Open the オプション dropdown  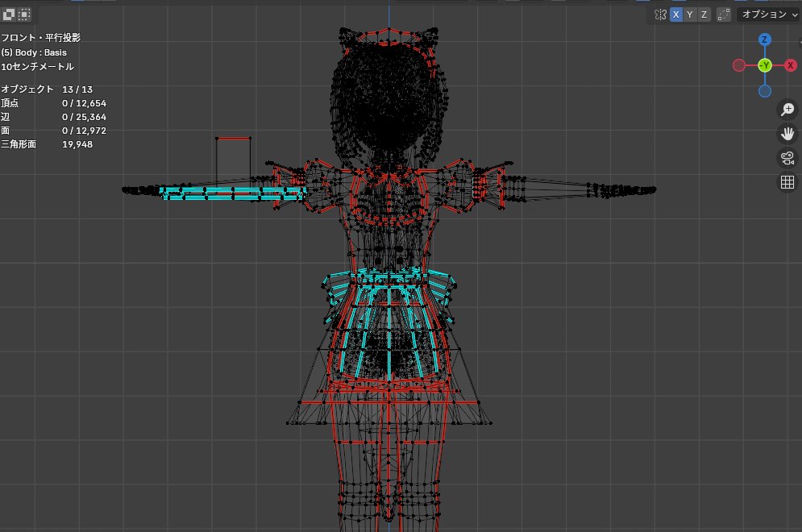click(766, 14)
